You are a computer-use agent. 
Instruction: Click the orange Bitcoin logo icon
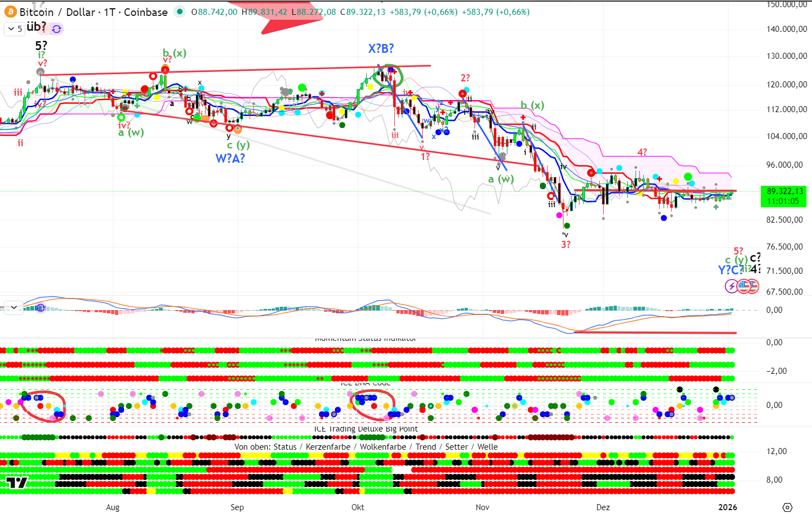click(10, 12)
